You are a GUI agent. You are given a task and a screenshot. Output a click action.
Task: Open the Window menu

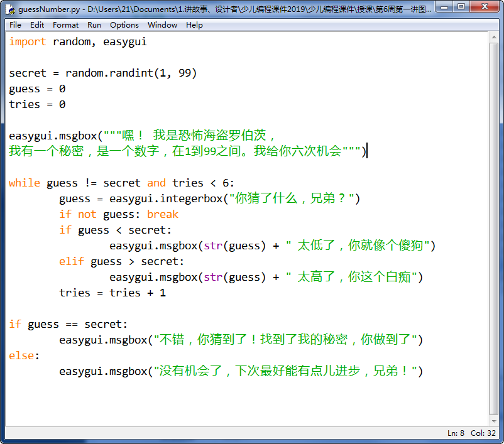162,25
